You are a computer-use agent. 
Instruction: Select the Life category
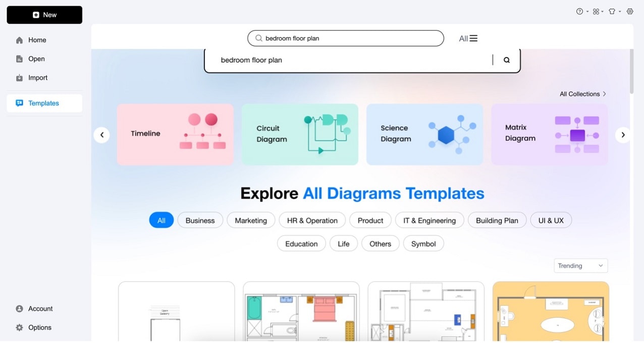(344, 244)
